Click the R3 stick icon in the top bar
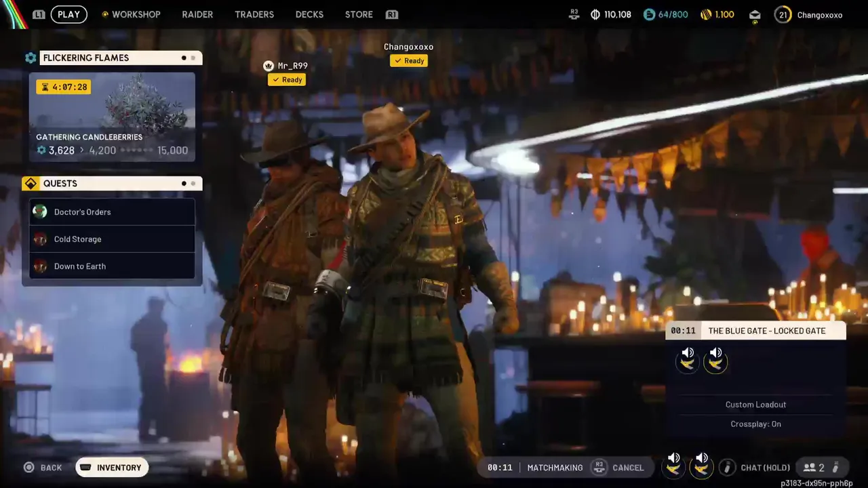 click(x=574, y=14)
